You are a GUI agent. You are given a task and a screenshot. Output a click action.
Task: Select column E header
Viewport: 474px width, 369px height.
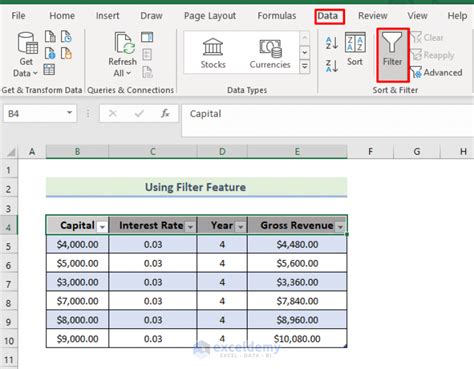tap(297, 152)
